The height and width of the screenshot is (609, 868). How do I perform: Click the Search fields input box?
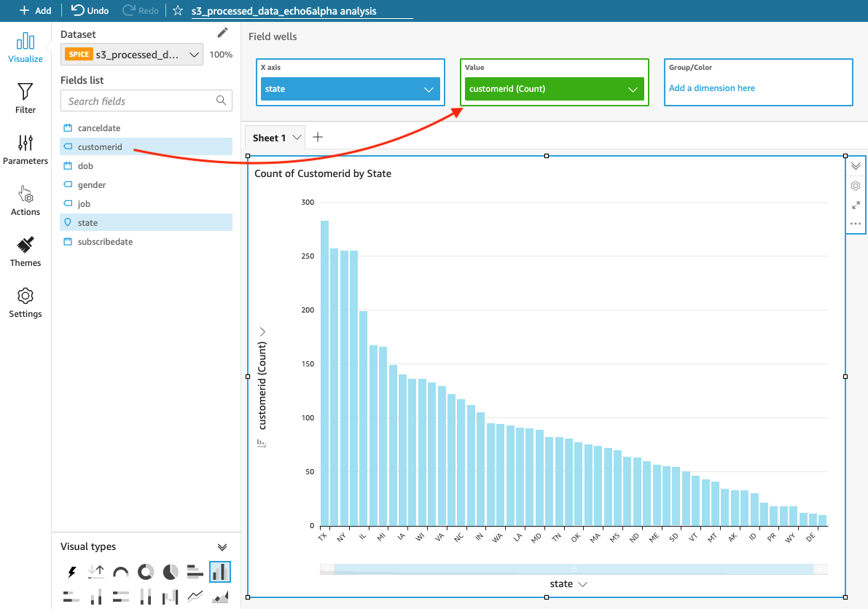coord(146,101)
